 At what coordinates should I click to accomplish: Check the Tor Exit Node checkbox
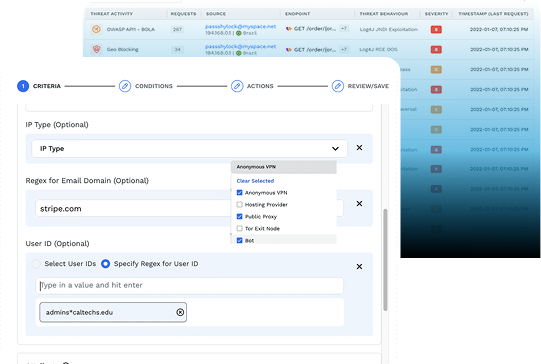(239, 228)
